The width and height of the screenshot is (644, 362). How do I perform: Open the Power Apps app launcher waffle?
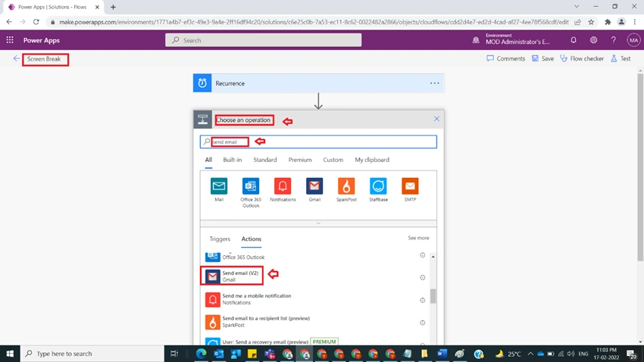10,40
